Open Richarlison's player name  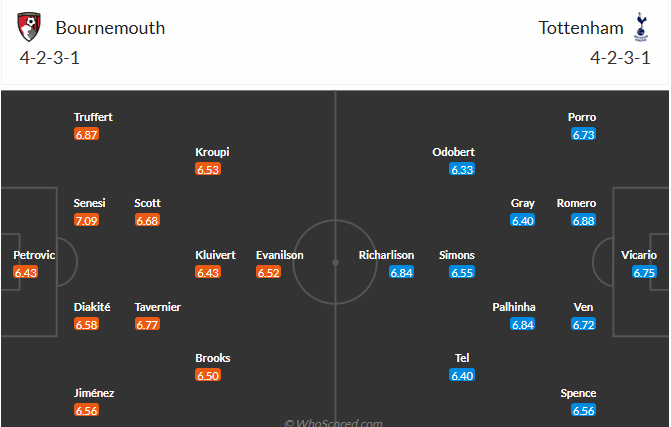click(387, 255)
